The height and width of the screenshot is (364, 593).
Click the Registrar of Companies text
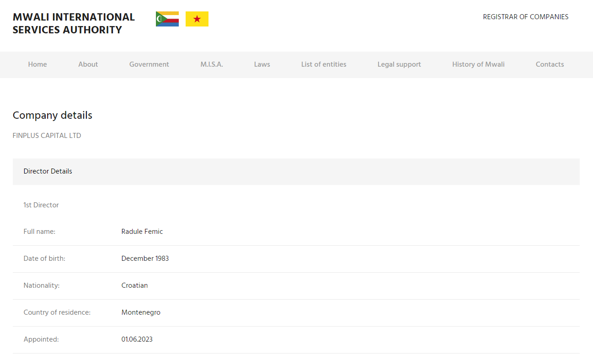coord(526,17)
